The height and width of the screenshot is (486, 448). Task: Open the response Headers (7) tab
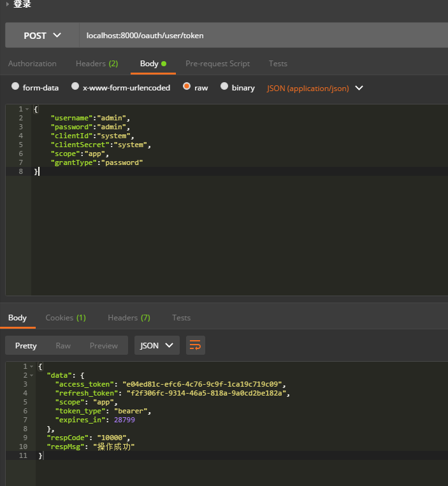pos(129,318)
